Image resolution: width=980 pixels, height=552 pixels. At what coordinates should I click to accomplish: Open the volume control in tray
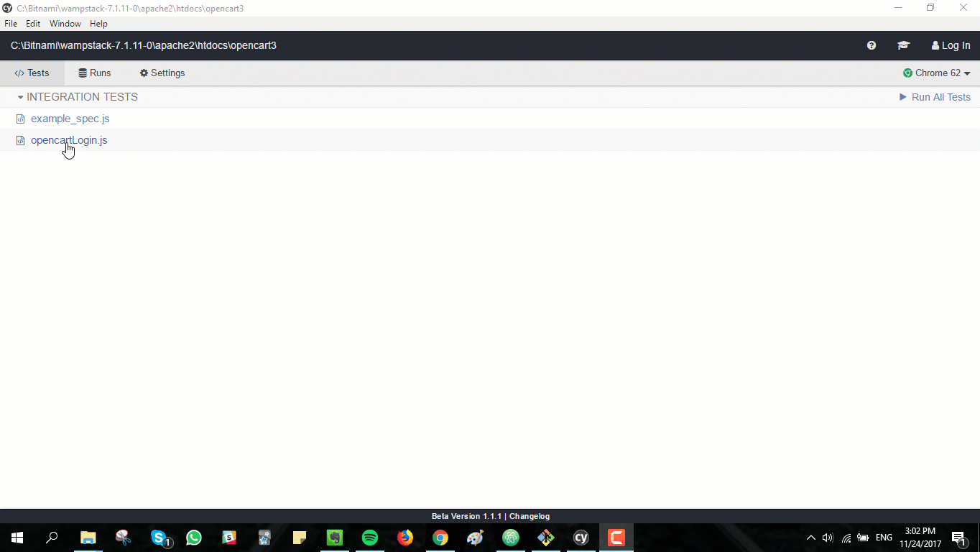828,538
